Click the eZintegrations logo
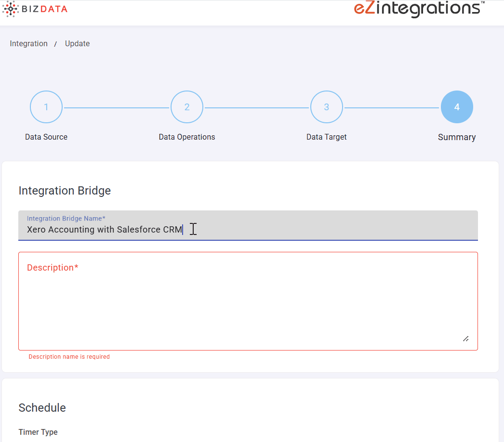This screenshot has height=442, width=504. tap(417, 9)
